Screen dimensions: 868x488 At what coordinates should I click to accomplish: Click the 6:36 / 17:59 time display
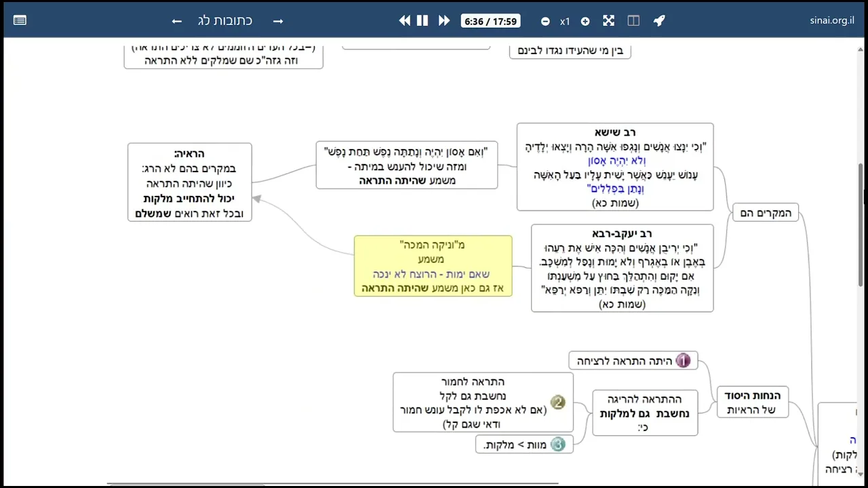pos(491,22)
